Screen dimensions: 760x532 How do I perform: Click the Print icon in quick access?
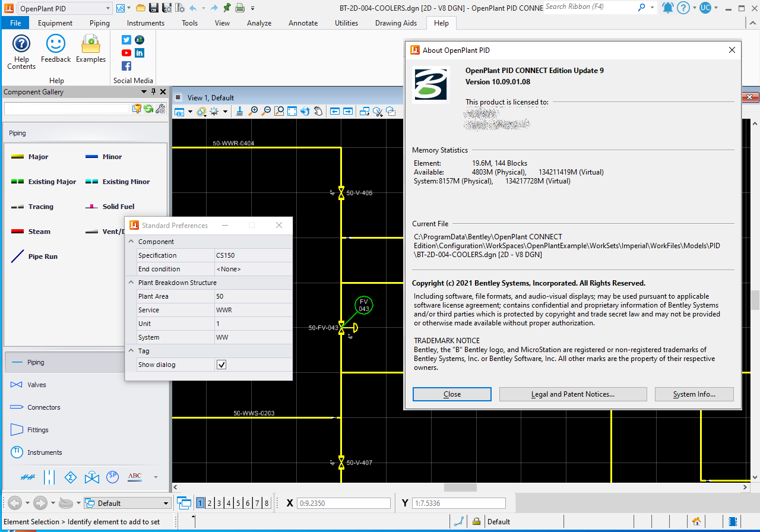pyautogui.click(x=239, y=8)
